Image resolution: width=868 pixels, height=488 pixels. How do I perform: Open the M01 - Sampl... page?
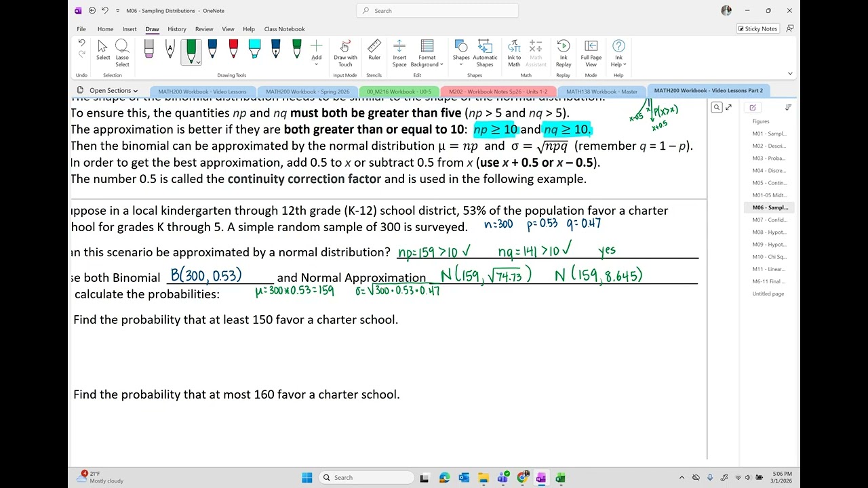point(770,134)
